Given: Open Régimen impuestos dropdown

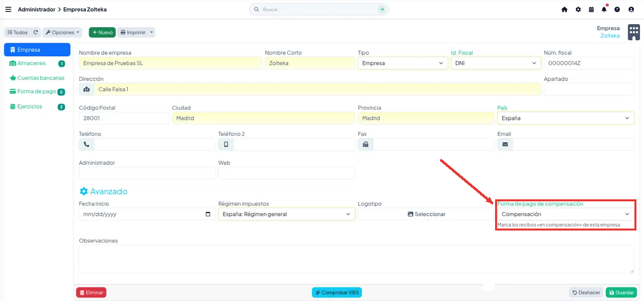Looking at the screenshot, I should tap(286, 214).
